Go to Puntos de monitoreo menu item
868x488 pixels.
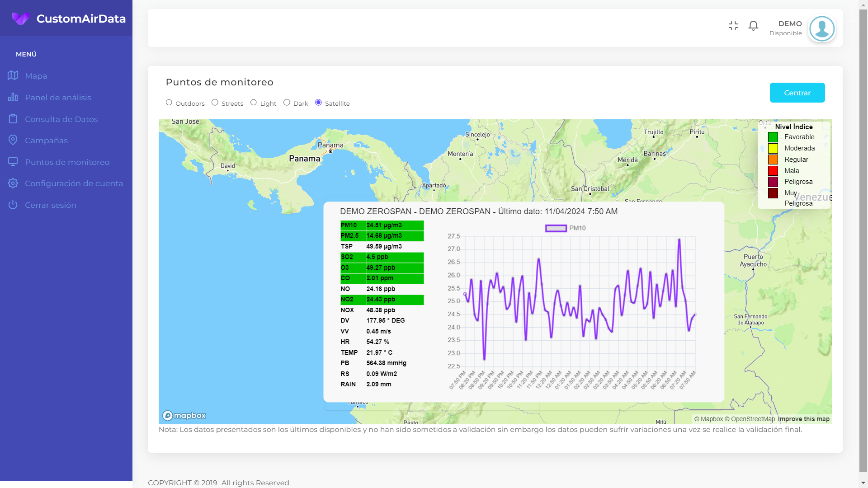[67, 162]
